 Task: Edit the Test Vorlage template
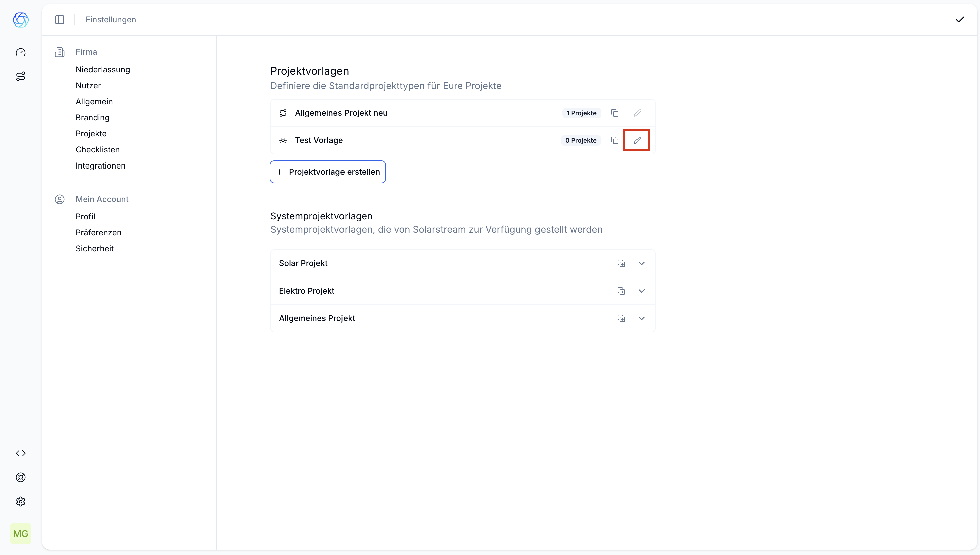point(637,140)
